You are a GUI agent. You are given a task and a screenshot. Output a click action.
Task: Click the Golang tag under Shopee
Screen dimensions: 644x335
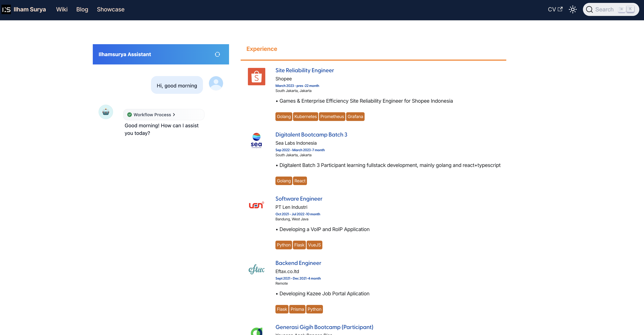tap(284, 117)
